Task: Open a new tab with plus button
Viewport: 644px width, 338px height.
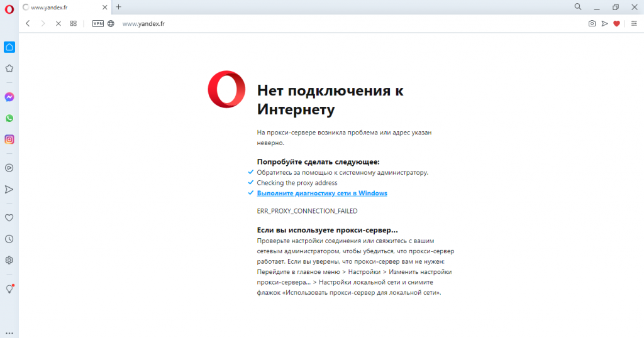Action: tap(119, 7)
